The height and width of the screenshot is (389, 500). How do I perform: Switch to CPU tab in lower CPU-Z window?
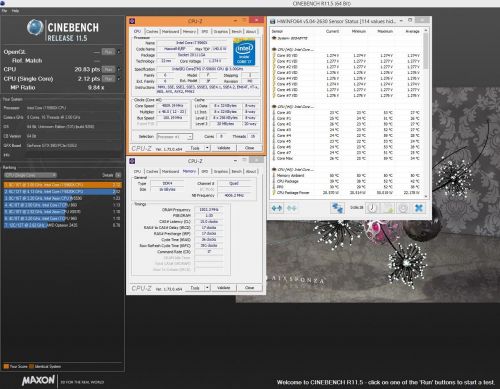pos(137,171)
